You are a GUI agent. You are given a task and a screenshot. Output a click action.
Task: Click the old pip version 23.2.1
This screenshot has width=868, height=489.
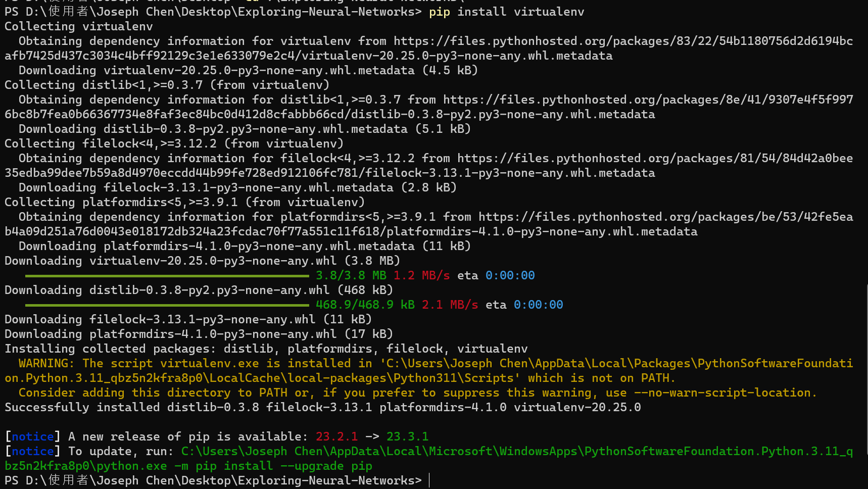(336, 436)
